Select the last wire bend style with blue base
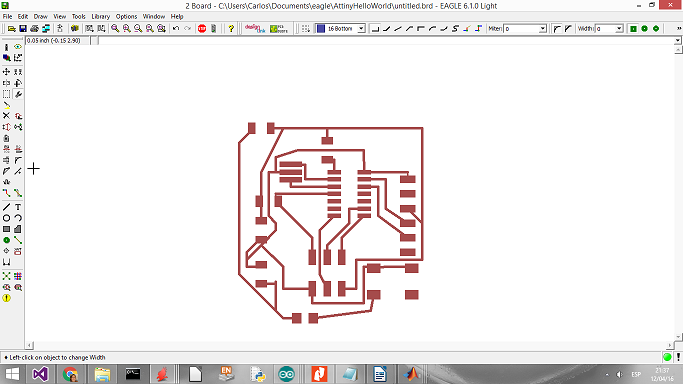683x384 pixels. [478, 29]
